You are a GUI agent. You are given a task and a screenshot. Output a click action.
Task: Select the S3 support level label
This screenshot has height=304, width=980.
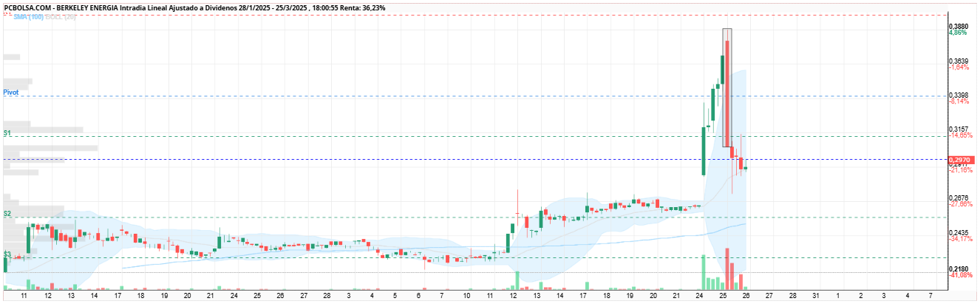click(7, 254)
